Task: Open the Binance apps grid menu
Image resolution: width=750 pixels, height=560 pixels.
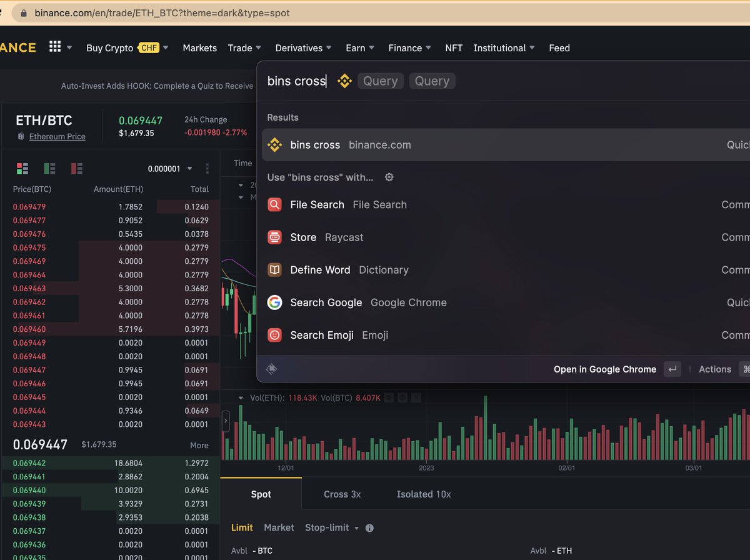Action: click(55, 47)
